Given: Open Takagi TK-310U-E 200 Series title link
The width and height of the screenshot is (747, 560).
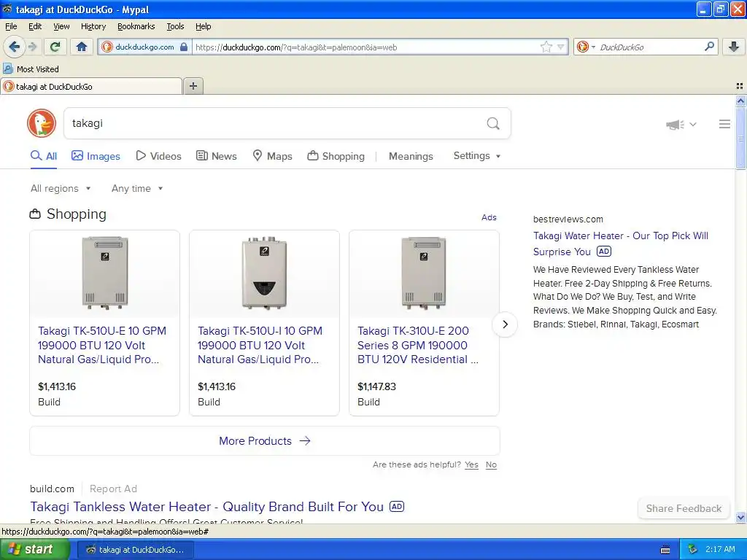Looking at the screenshot, I should (418, 345).
